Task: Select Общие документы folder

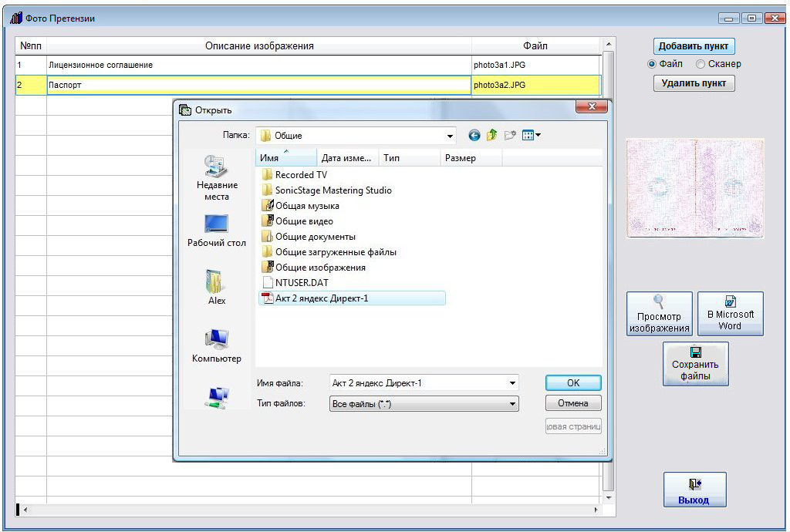Action: pos(309,237)
